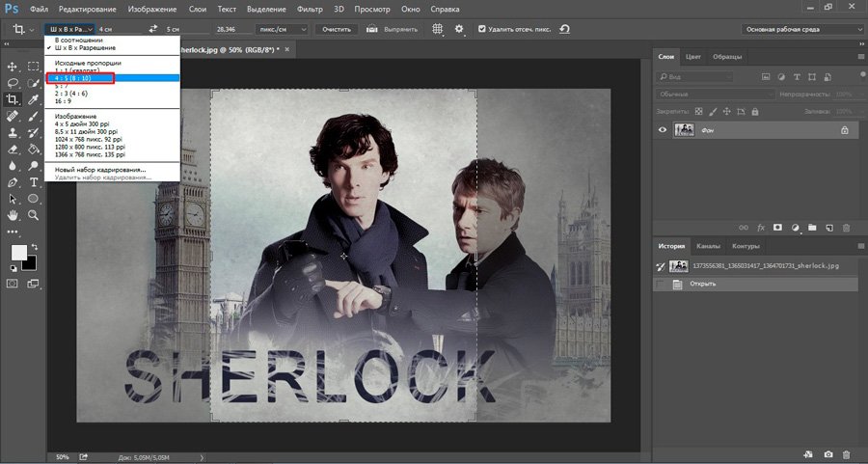868x464 pixels.
Task: Delete the layer with the trash icon
Action: click(846, 228)
